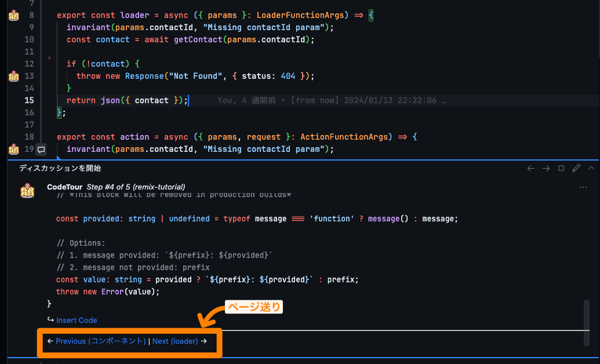Open the ellipsis more actions menu
Screen dimensions: 600x364
pos(583,187)
